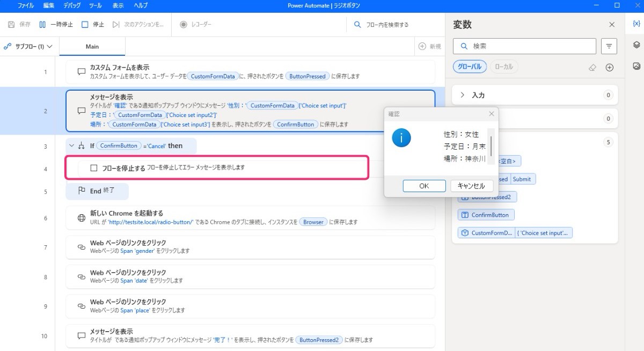Click the Span 'date' text
Screen dimensions: 644x351
(x=134, y=280)
